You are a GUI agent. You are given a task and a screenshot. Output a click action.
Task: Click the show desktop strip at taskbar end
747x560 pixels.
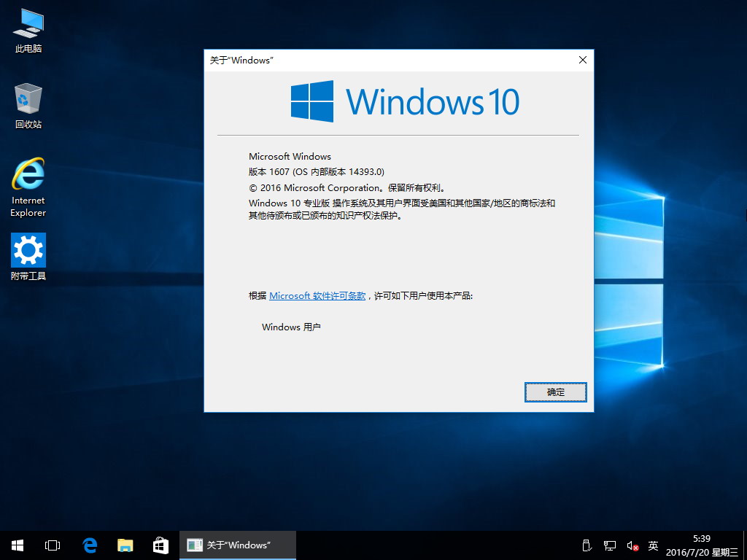pos(744,545)
